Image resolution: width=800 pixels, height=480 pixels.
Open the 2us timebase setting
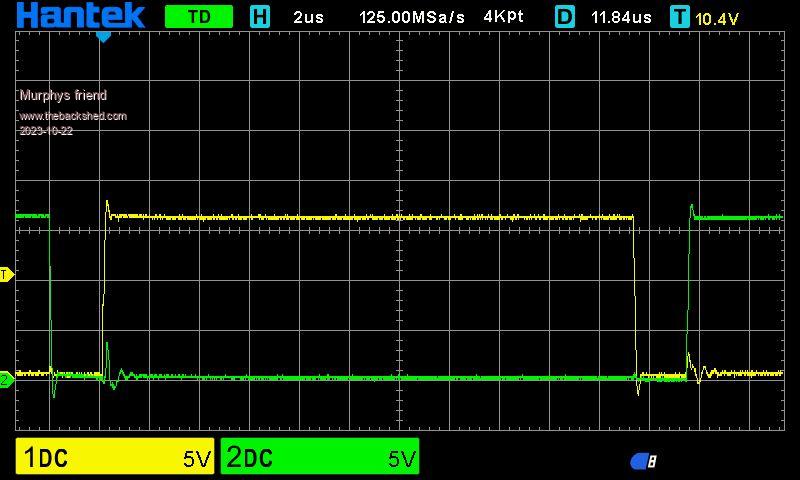307,17
